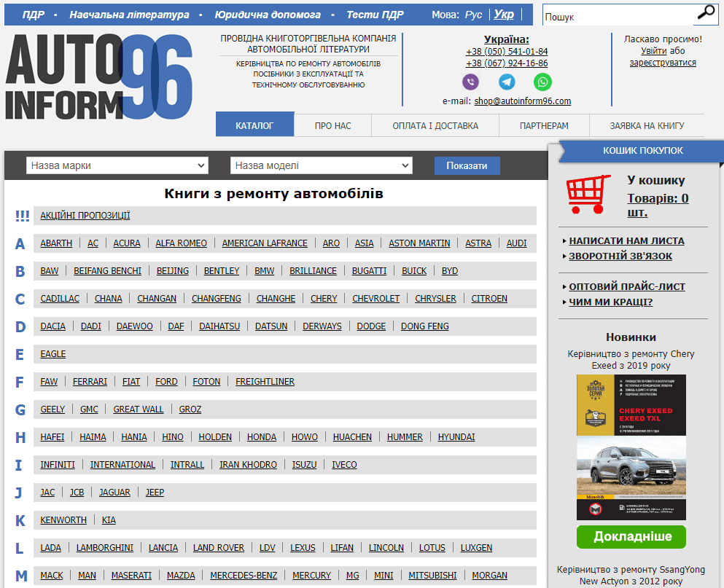Click the red shopping cart icon
The image size is (724, 588).
(588, 194)
